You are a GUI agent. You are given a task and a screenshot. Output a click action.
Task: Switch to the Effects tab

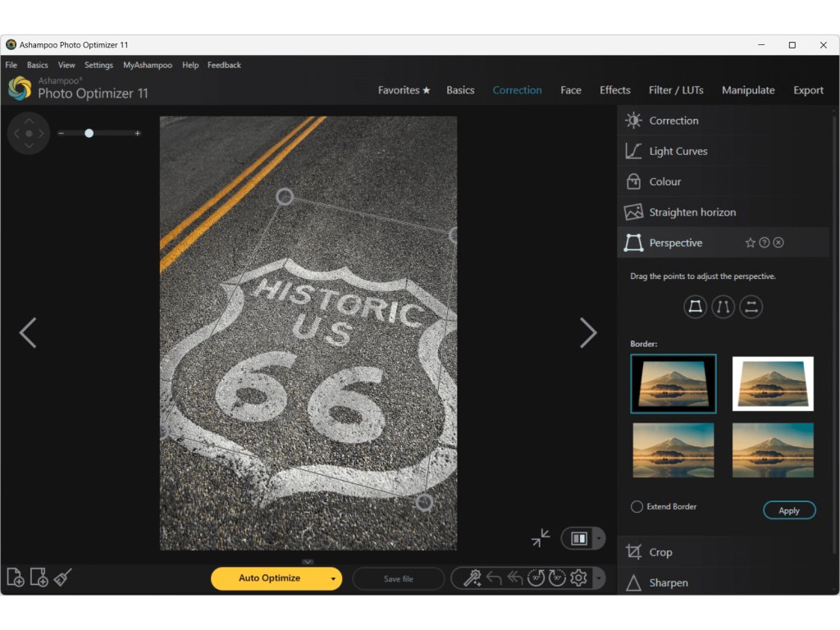pos(614,90)
